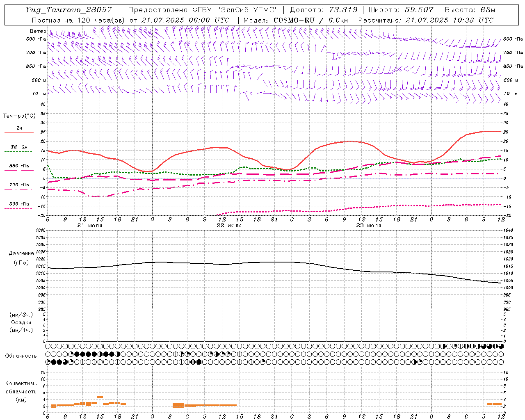Viewport: 525px width, 420px height.
Task: Select the Прогноз на 120 часа(ов) text
Action: [x=79, y=20]
